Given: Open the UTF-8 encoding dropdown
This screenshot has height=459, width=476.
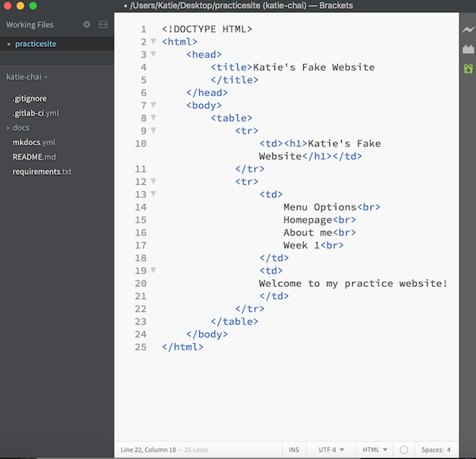Looking at the screenshot, I should 331,449.
